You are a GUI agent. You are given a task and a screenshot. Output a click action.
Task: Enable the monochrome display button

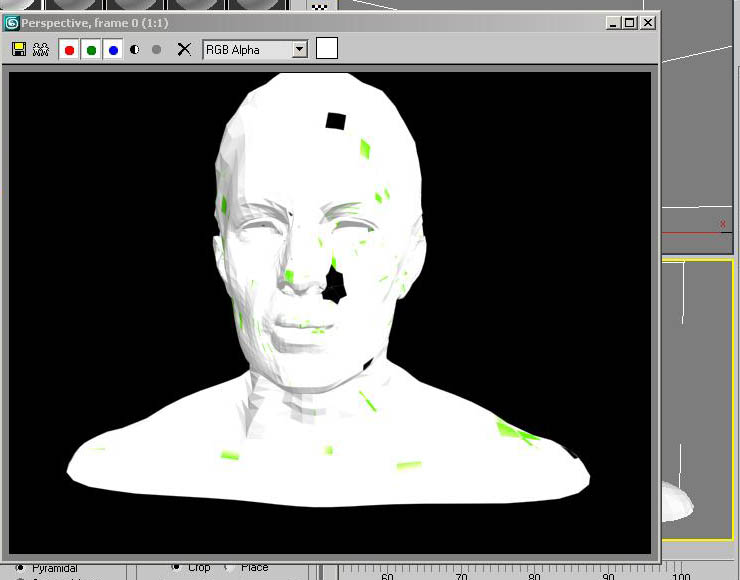click(156, 49)
